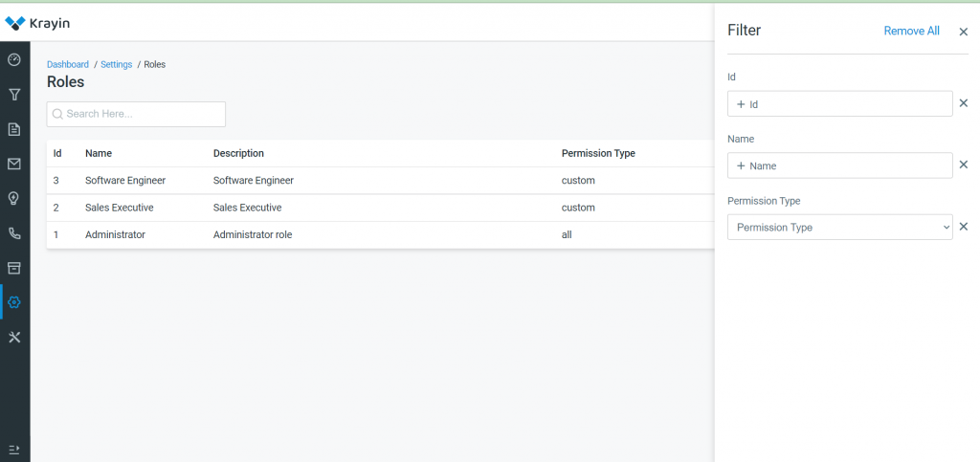Screen dimensions: 980x462
Task: Open the Dashboard gauge icon in sidebar
Action: (14, 60)
